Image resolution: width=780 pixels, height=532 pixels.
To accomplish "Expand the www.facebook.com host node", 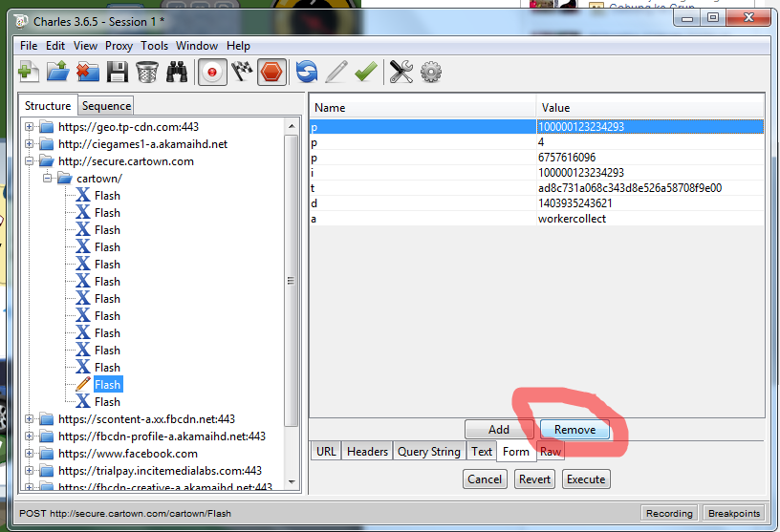I will 30,454.
